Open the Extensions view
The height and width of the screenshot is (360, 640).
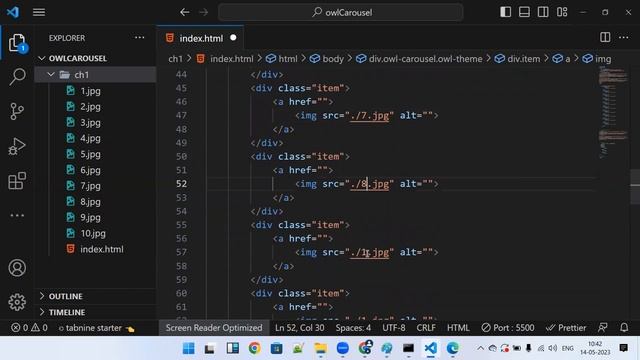17,180
